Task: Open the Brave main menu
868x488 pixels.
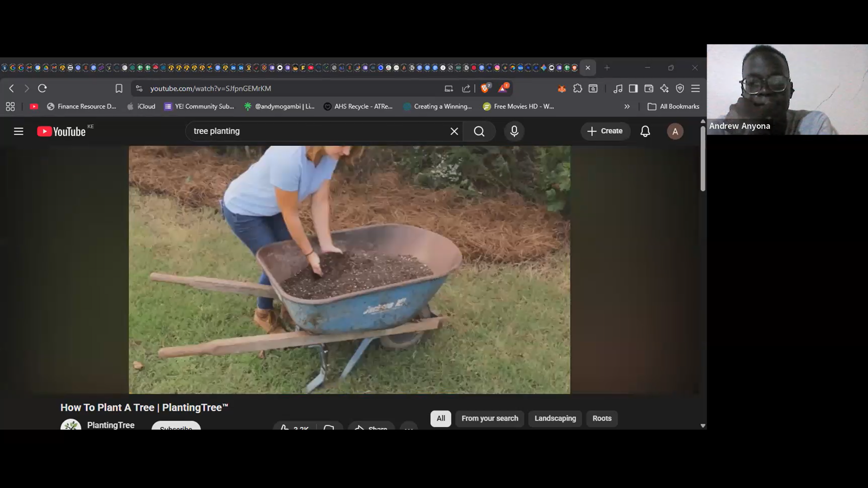Action: pos(695,89)
